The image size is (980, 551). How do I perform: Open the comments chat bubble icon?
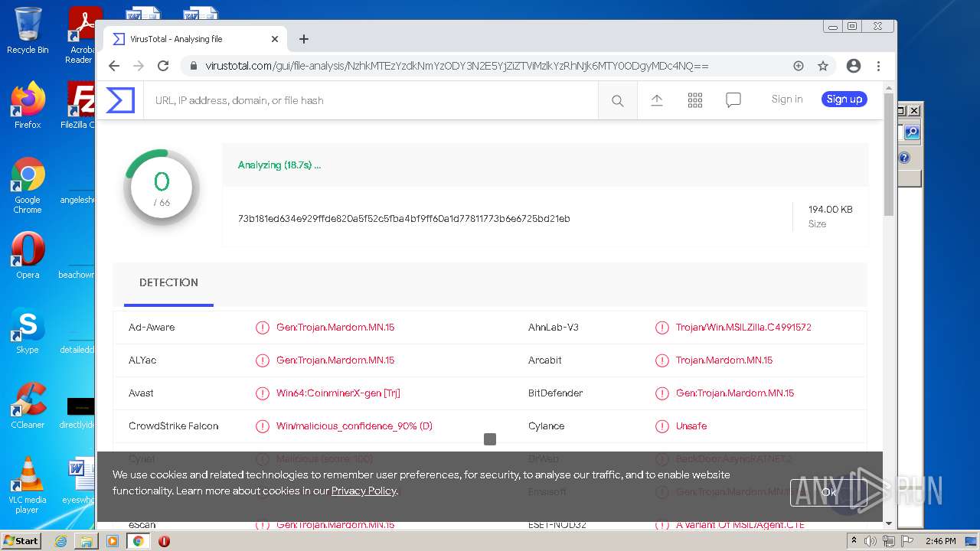[x=733, y=100]
